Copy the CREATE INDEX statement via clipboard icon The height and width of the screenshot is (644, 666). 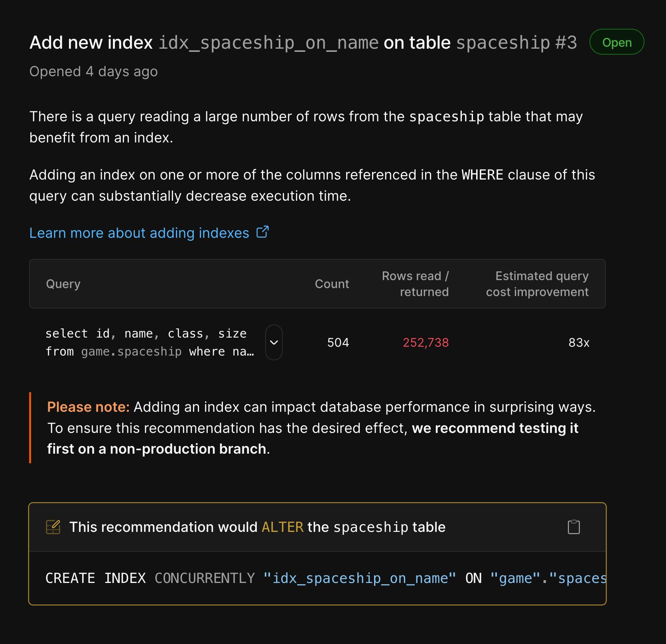574,527
